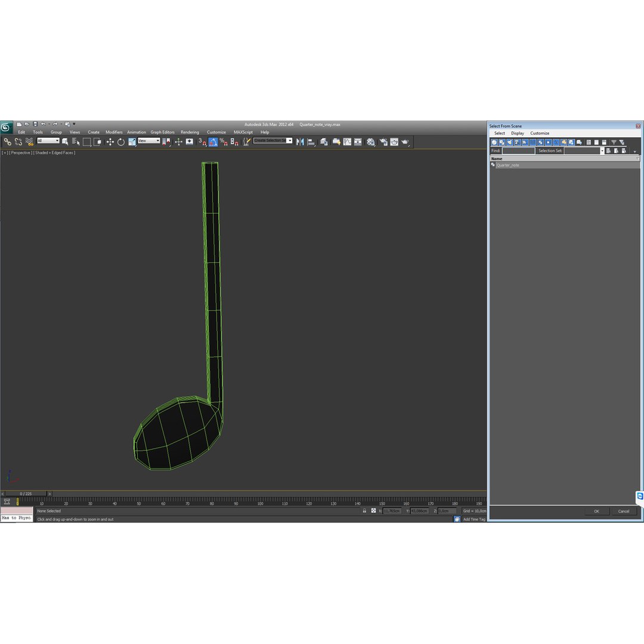Toggle Display Lights filter in Select From Scene

[x=510, y=142]
